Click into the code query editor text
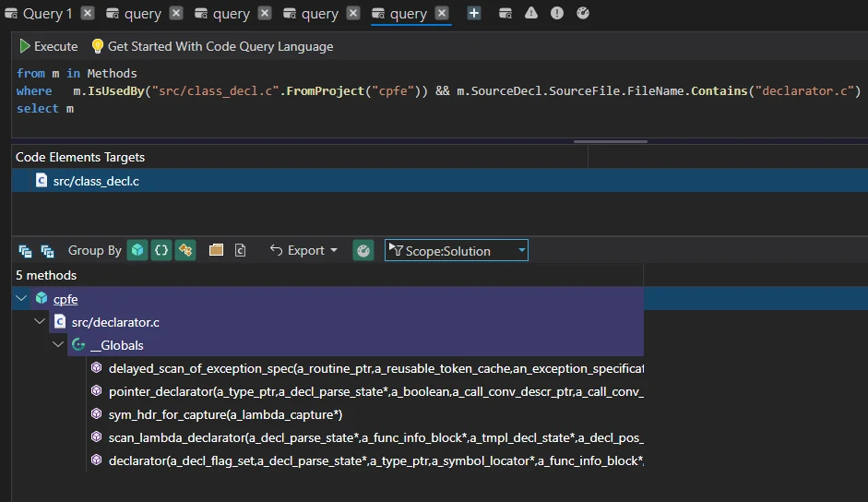868x502 pixels. click(437, 90)
